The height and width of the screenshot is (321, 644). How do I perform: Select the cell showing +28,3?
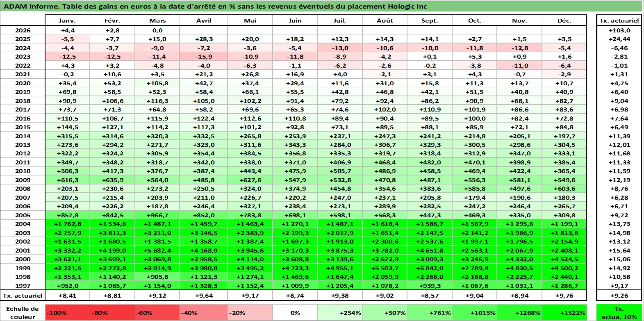tap(204, 39)
